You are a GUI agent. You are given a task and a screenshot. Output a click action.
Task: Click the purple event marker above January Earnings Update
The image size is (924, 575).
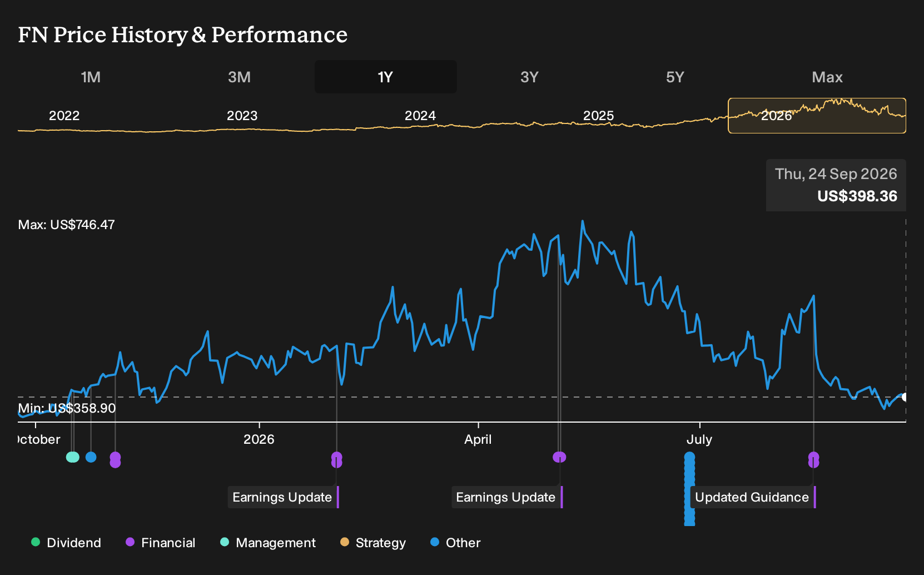tap(336, 459)
